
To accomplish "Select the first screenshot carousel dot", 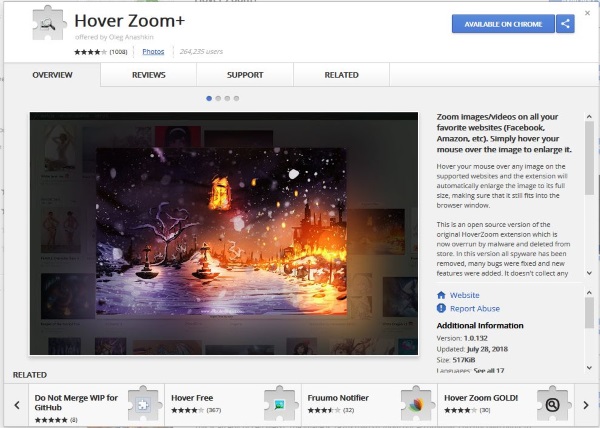I will coord(209,98).
